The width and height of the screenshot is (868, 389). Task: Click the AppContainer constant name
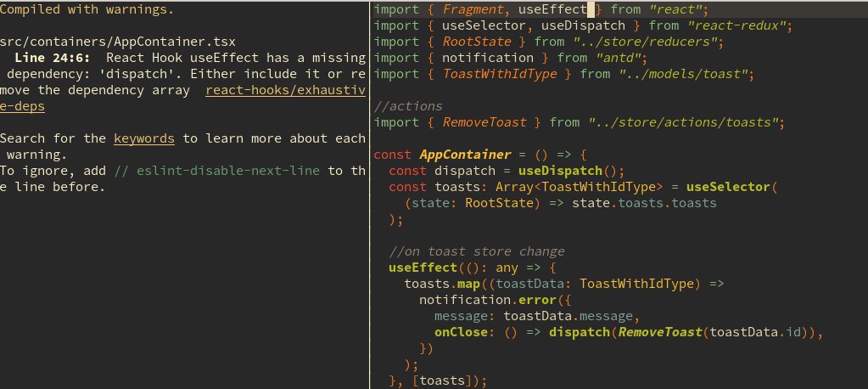465,155
